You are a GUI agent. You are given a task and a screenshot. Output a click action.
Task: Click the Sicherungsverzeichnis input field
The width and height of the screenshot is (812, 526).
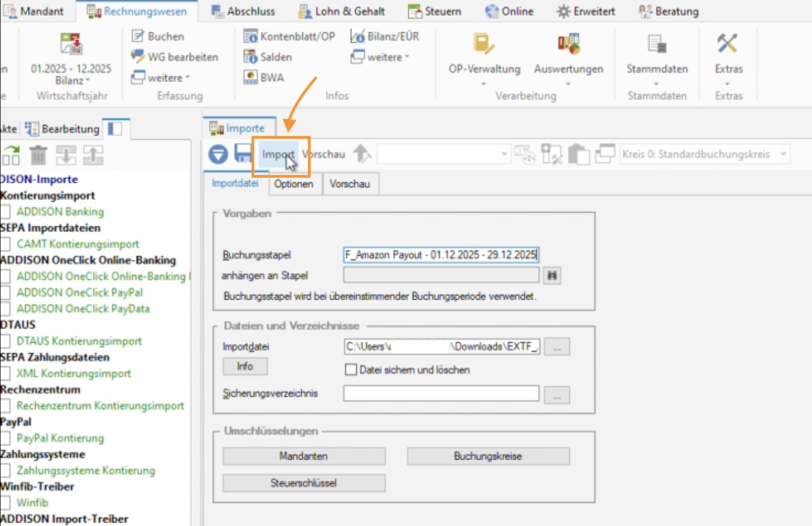(441, 393)
